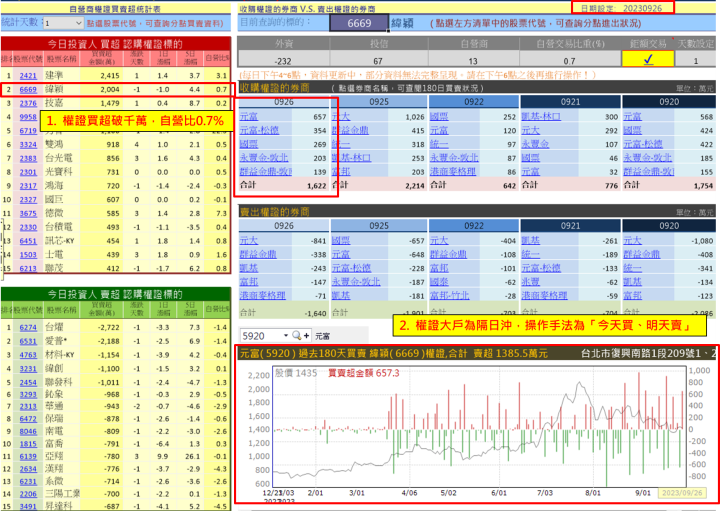The image size is (720, 511).
Task: Click 兆豐 broker under 0921 sellers
Action: pyautogui.click(x=530, y=281)
